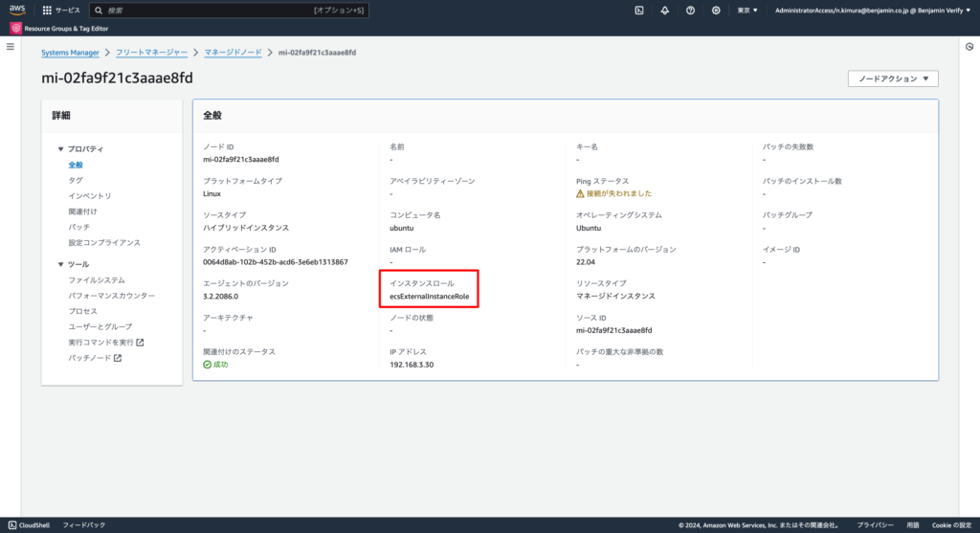Click サービス menu label
Screen dimensions: 980x533
pos(68,10)
